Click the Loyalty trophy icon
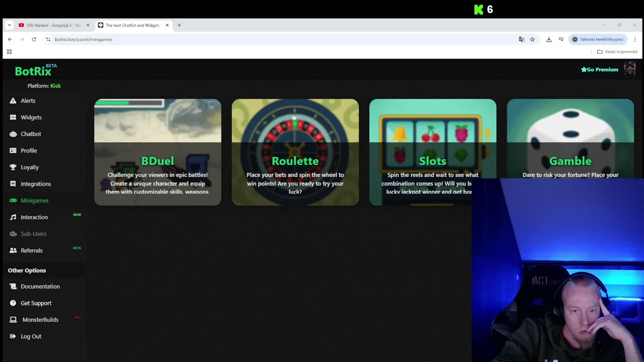The width and height of the screenshot is (644, 362). [13, 167]
